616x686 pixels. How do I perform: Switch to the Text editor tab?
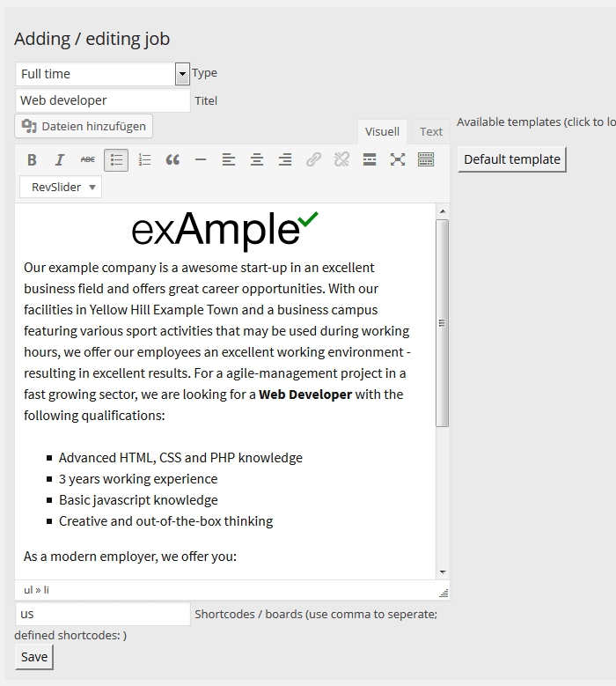pos(431,132)
